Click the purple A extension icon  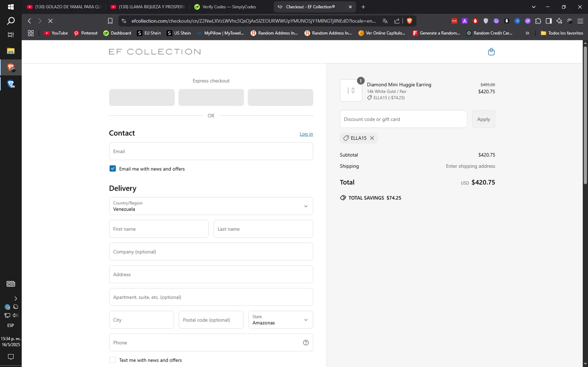(x=465, y=21)
